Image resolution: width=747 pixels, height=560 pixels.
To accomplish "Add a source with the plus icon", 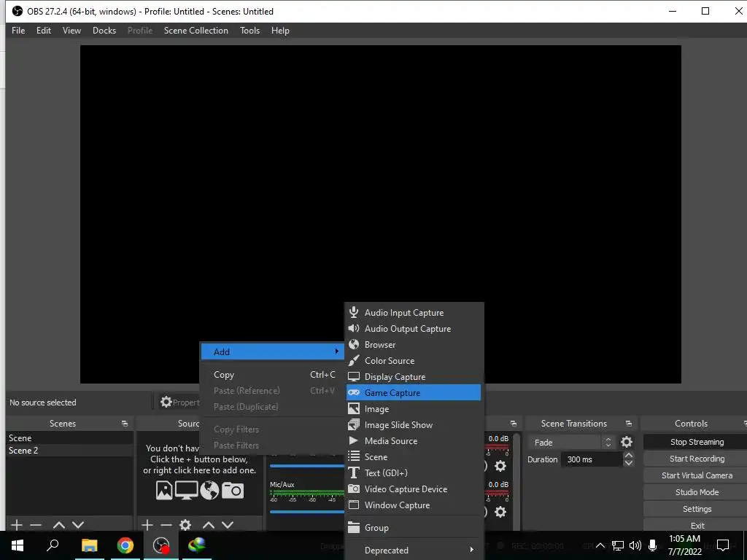I will coord(147,525).
